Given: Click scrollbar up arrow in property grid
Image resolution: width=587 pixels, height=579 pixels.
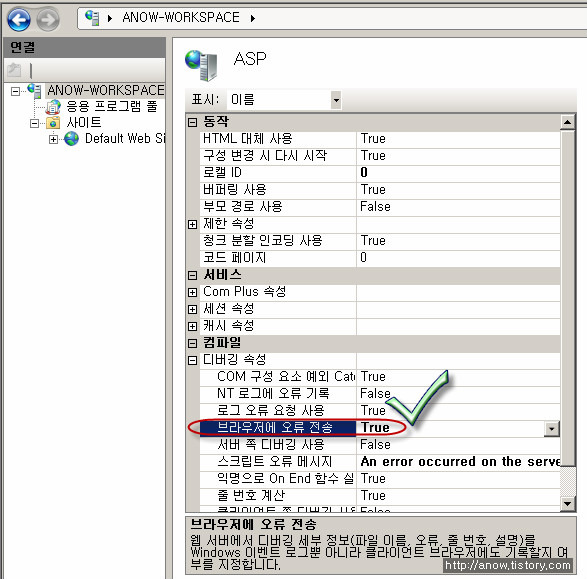Looking at the screenshot, I should [x=568, y=122].
